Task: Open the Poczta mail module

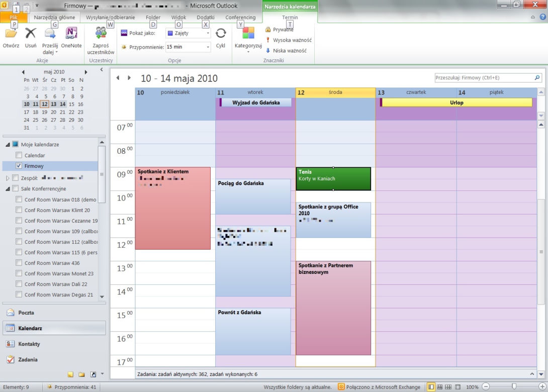Action: click(54, 313)
